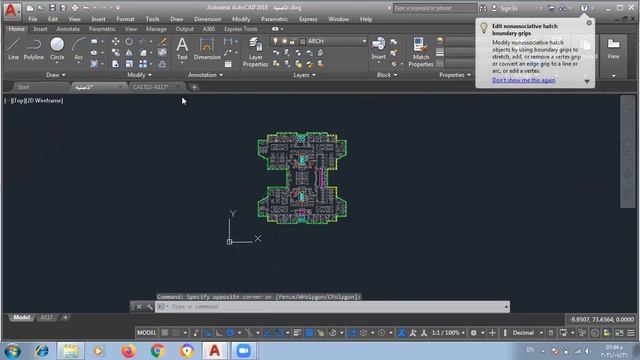Toggle Clean Screen in status bar
The image size is (640, 360).
pos(619,333)
